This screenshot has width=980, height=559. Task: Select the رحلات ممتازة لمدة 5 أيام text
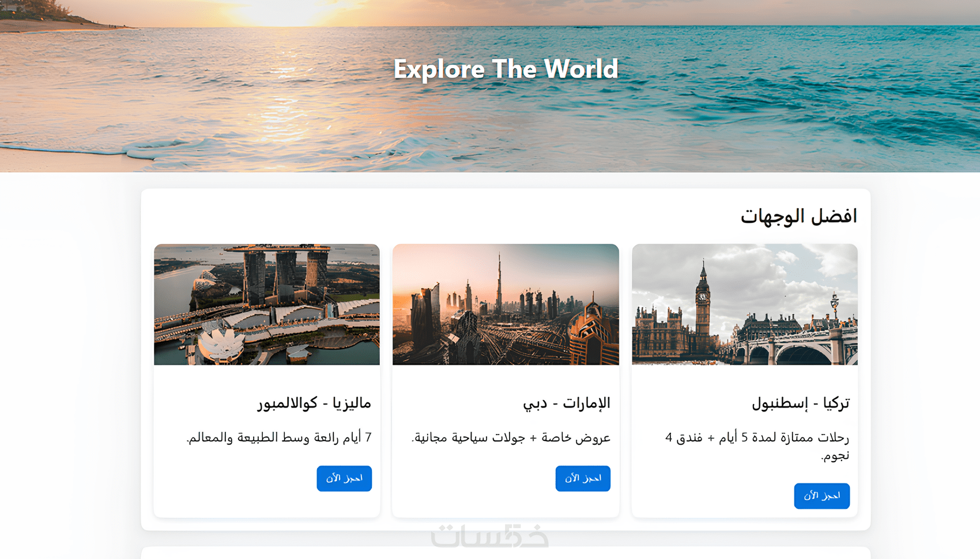click(757, 446)
